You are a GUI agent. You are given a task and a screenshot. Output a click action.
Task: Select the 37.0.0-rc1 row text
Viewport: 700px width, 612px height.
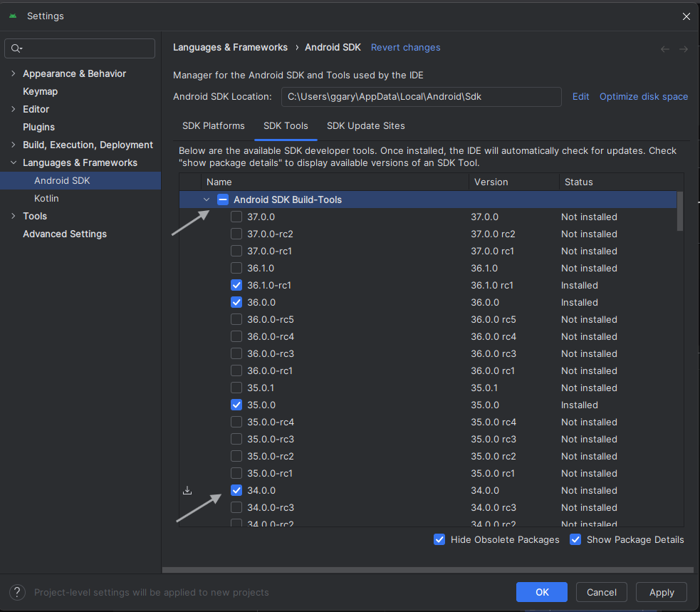pos(270,251)
